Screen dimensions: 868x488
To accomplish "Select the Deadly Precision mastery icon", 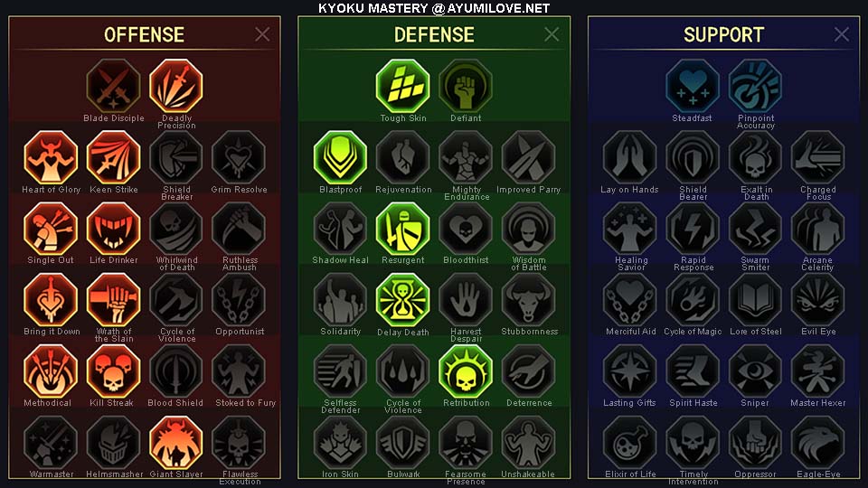I will [176, 87].
